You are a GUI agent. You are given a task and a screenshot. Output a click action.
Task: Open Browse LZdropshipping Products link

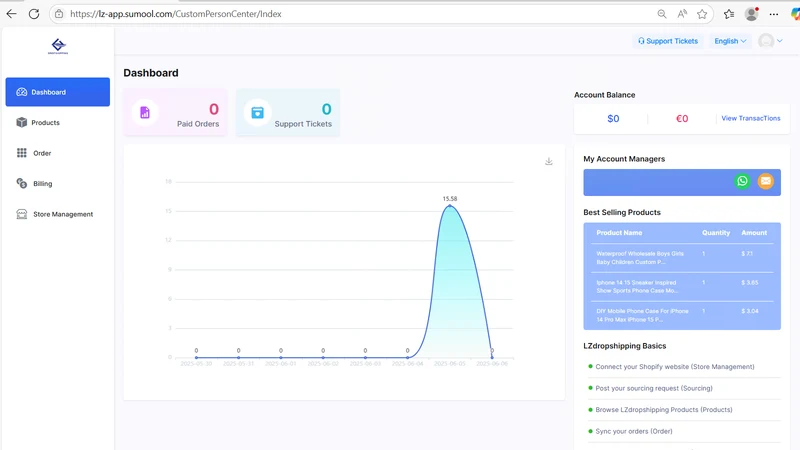click(664, 410)
